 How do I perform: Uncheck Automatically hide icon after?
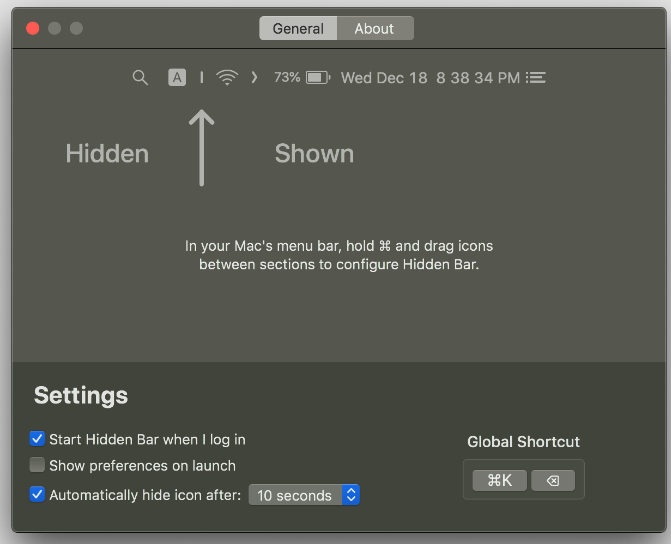(x=38, y=494)
